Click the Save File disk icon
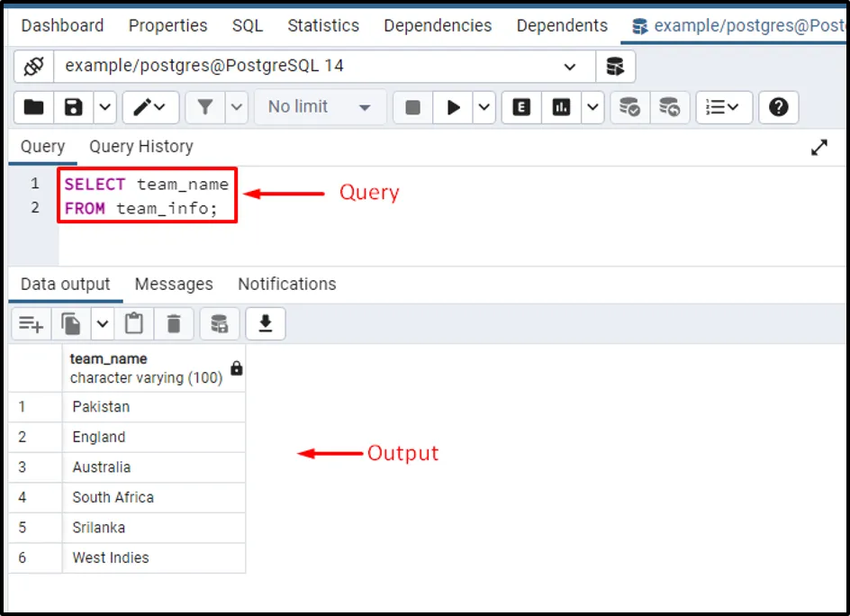Image resolution: width=850 pixels, height=616 pixels. 74,107
